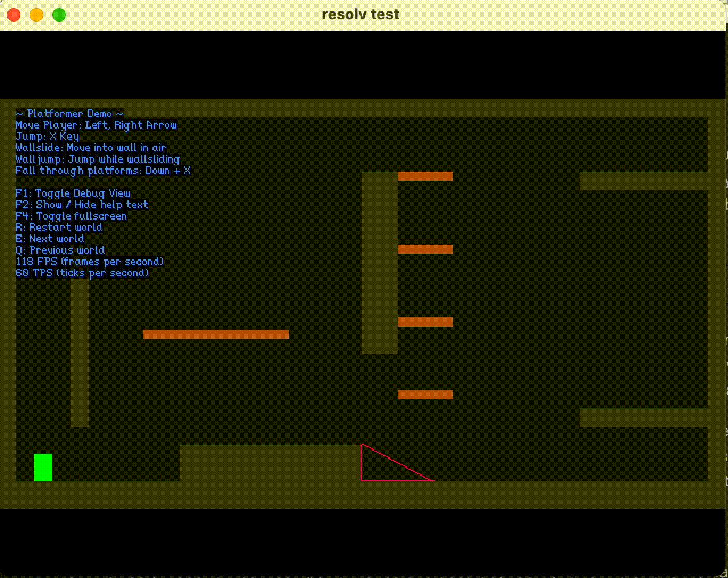Screen dimensions: 728x578
Task: Click the 'resolv test' window title
Action: tap(361, 14)
